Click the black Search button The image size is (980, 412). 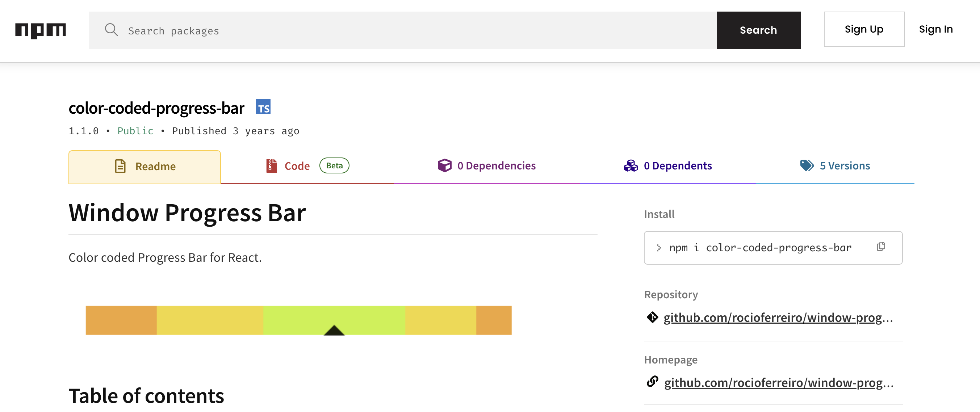[758, 30]
